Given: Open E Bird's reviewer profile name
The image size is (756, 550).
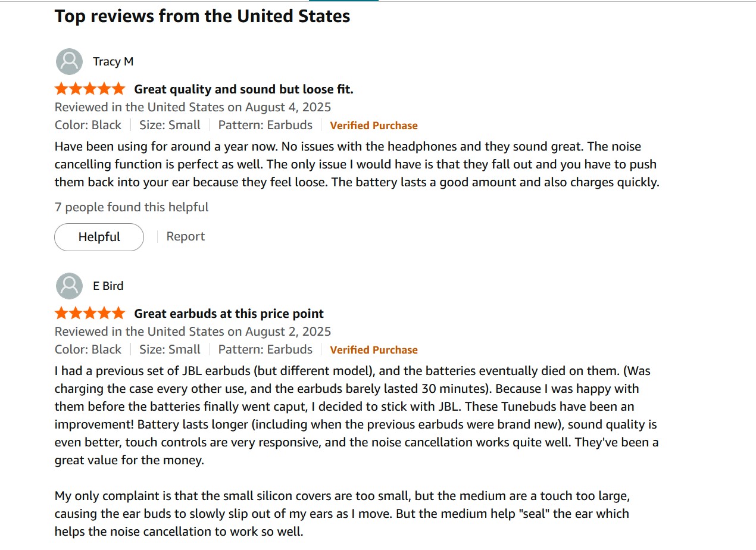Looking at the screenshot, I should click(108, 286).
